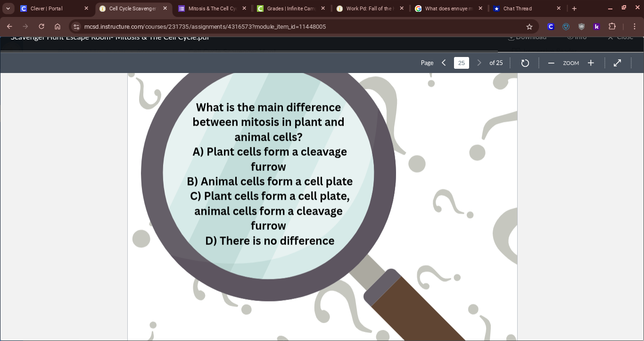Open site permissions from the address bar
644x341 pixels.
[76, 27]
